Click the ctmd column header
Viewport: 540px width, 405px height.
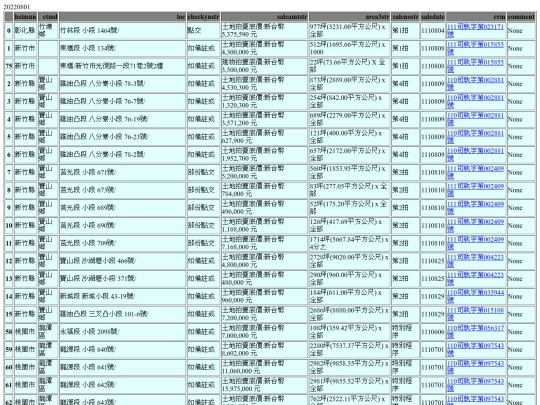(48, 17)
